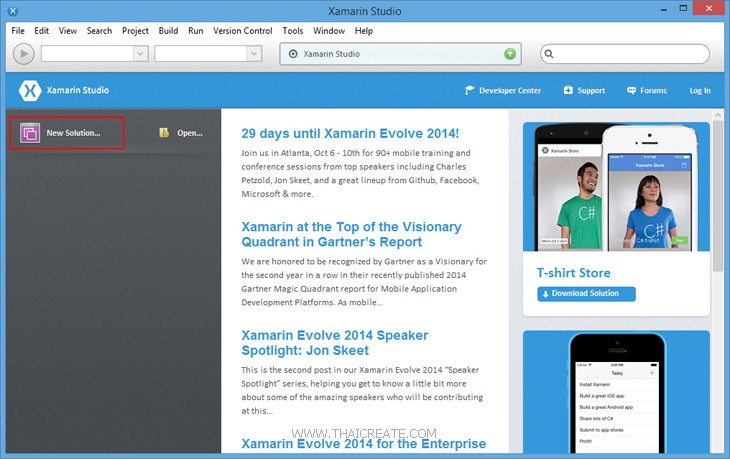Open the Edit menu
This screenshot has height=459, width=730.
click(41, 31)
